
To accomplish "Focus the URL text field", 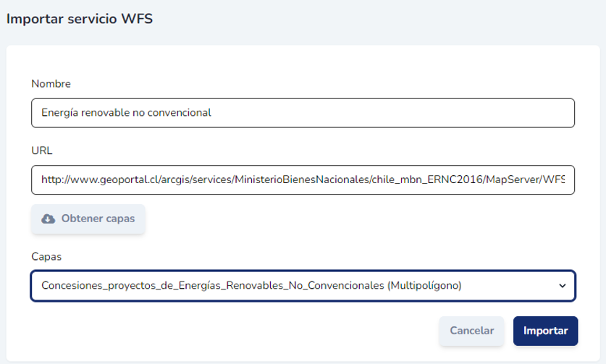I will coord(303,179).
